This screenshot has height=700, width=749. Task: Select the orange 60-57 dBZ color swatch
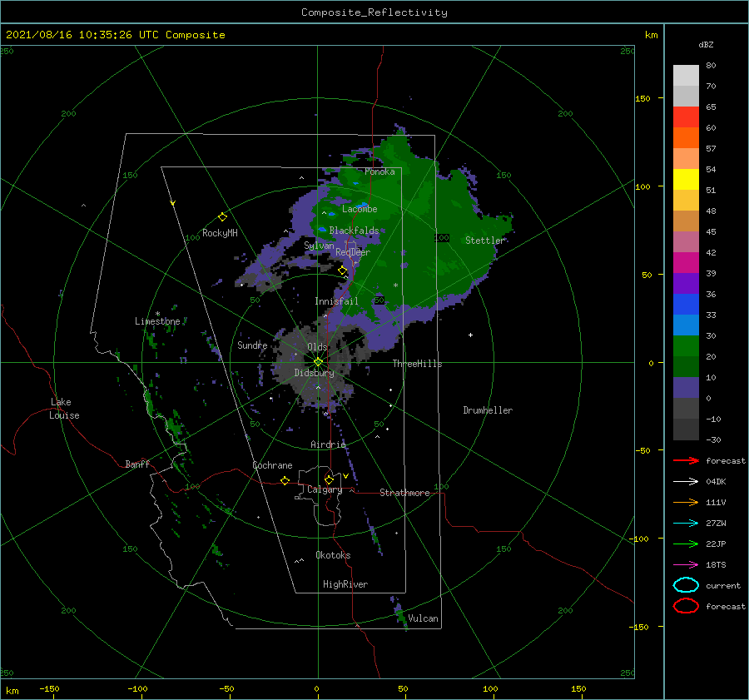(686, 138)
